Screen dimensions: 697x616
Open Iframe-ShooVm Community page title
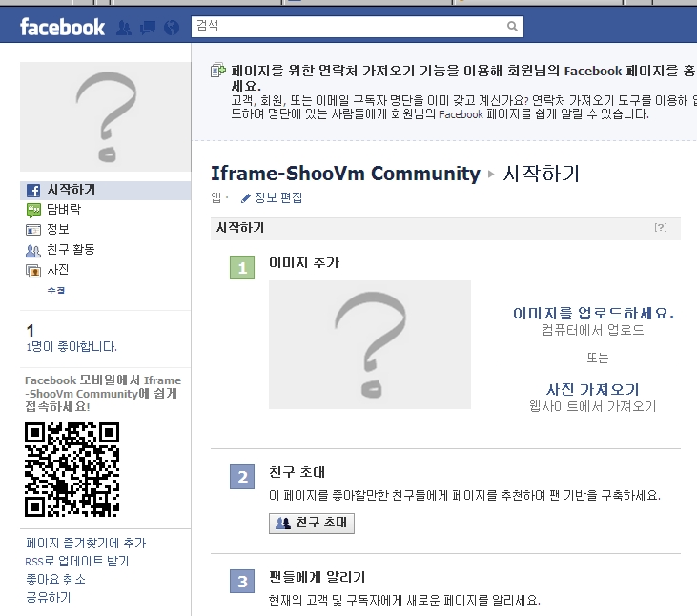click(345, 174)
